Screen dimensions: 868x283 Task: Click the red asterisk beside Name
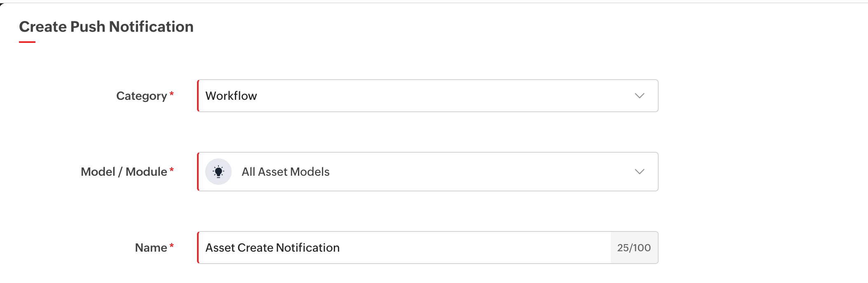pyautogui.click(x=171, y=246)
